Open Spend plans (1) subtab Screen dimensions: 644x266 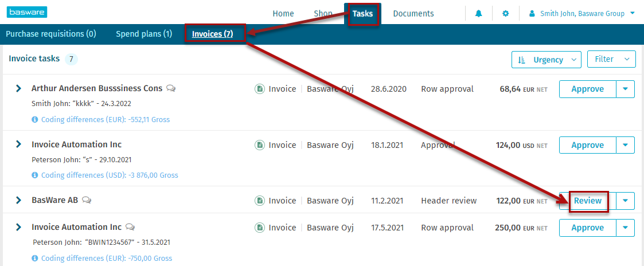pos(144,34)
